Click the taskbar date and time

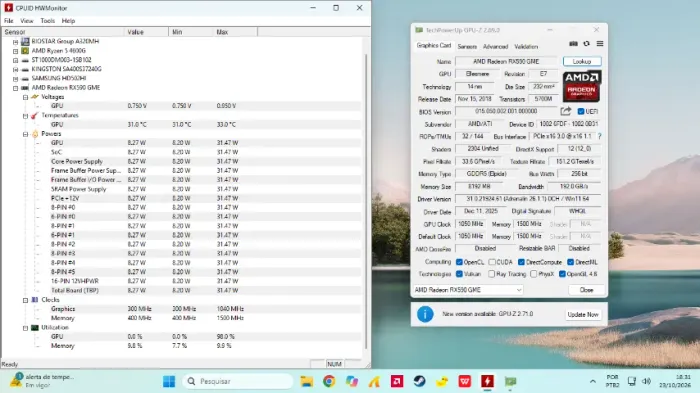[675, 381]
